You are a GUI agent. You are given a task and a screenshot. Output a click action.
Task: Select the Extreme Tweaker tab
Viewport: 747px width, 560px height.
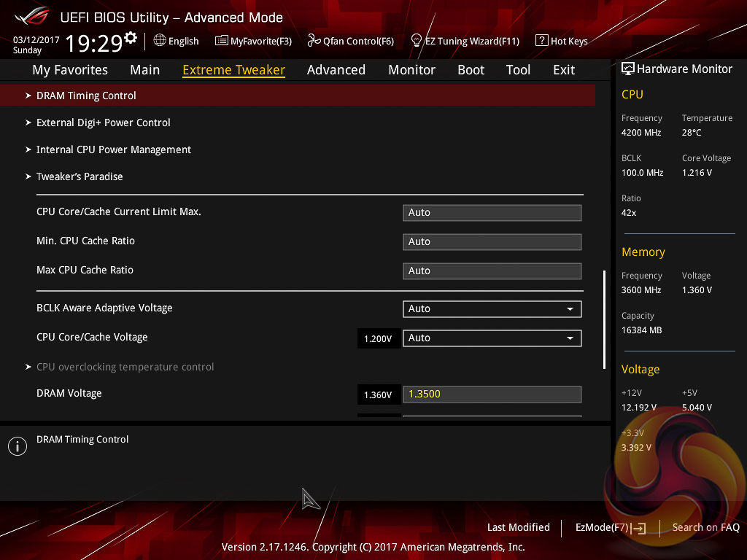(234, 70)
